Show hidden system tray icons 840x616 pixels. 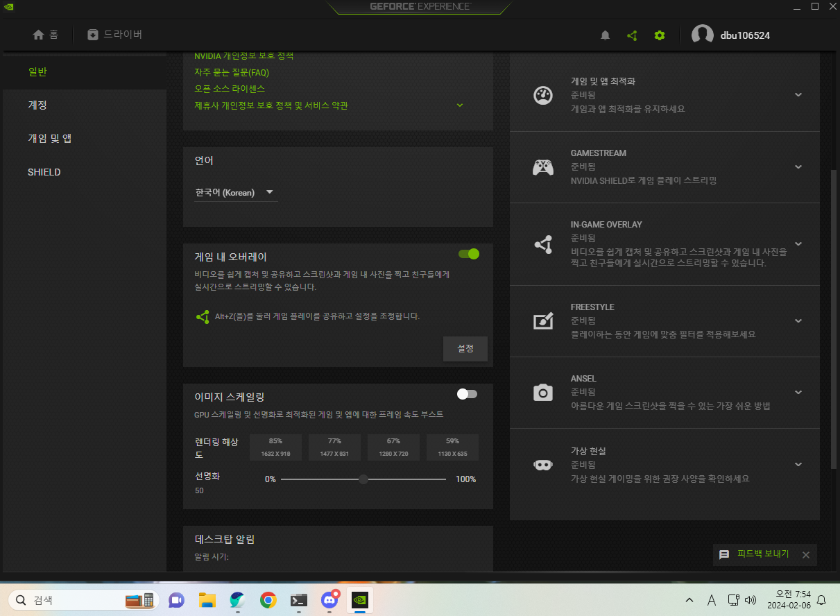click(689, 600)
